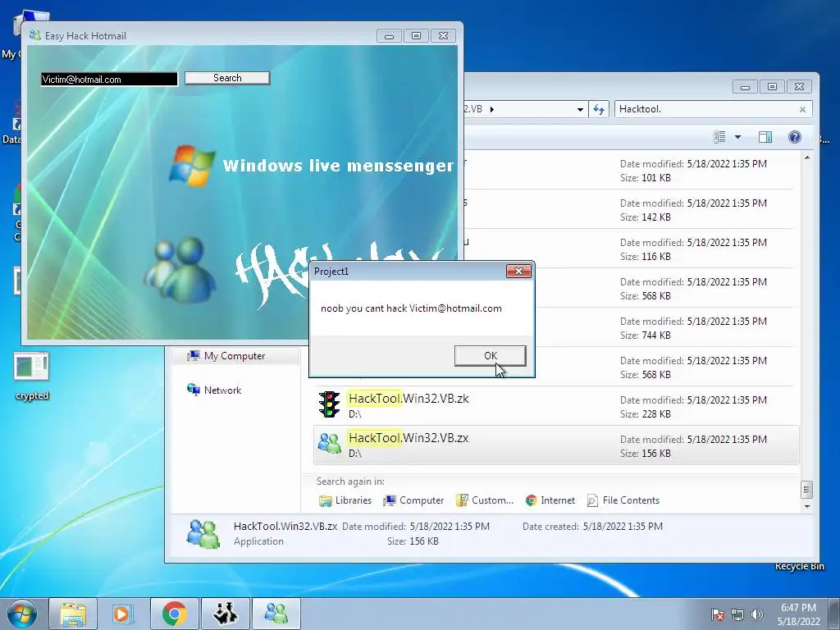Search again in File Contents
The width and height of the screenshot is (840, 630).
[623, 500]
